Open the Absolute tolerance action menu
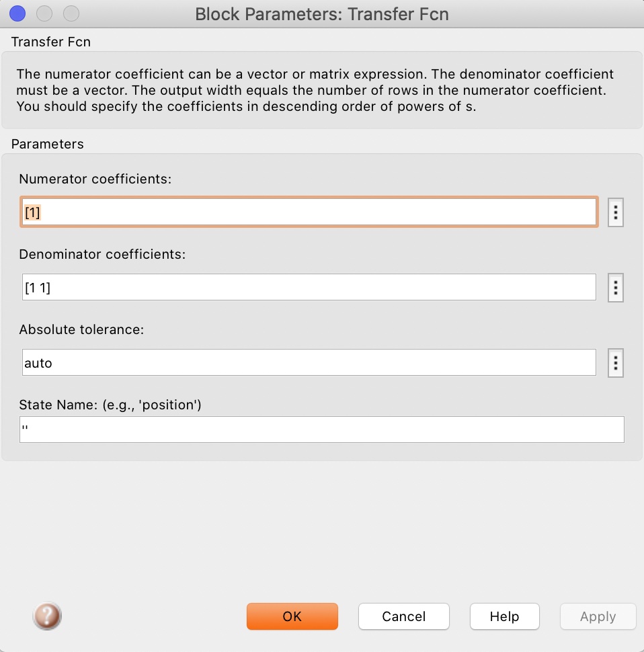This screenshot has width=644, height=652. coord(615,362)
